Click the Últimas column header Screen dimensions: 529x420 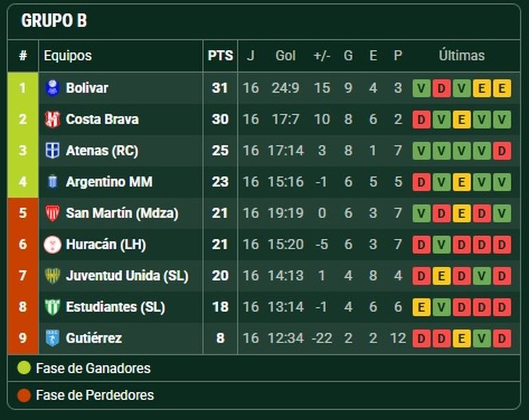462,56
